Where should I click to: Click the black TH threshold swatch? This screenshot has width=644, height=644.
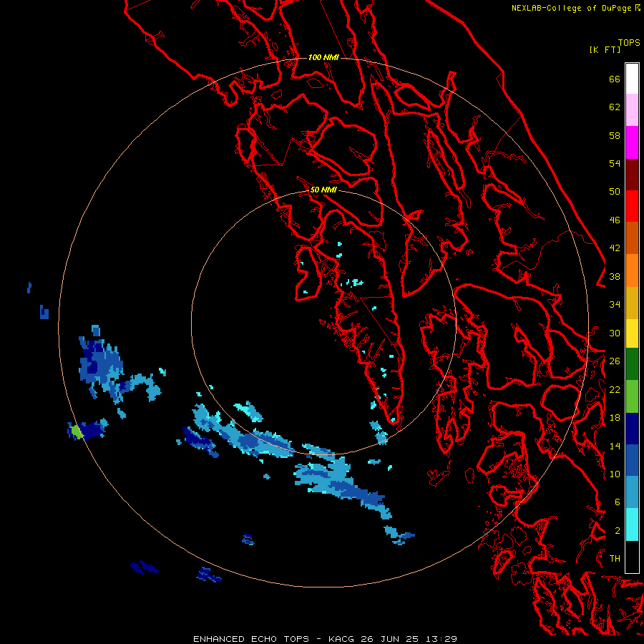point(632,557)
